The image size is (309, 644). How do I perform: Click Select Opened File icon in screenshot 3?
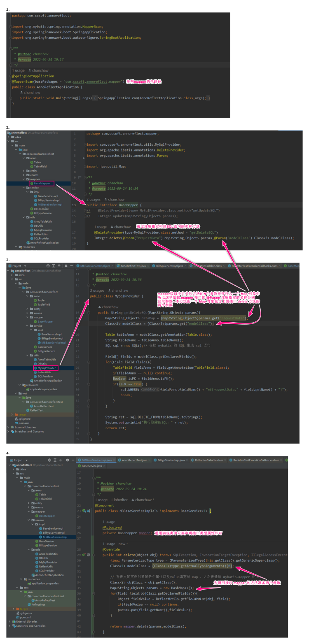pyautogui.click(x=48, y=265)
